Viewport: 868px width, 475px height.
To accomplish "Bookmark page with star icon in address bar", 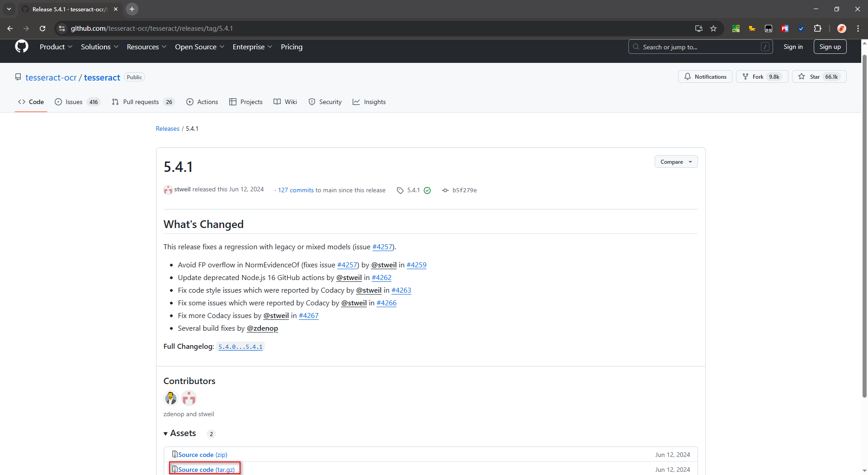I will (713, 28).
